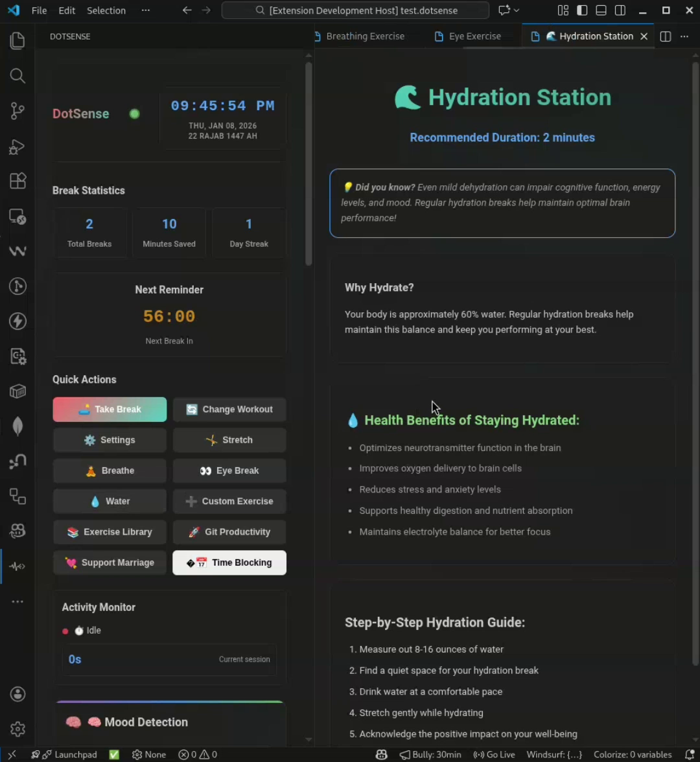Open the Extensions view

[x=17, y=181]
